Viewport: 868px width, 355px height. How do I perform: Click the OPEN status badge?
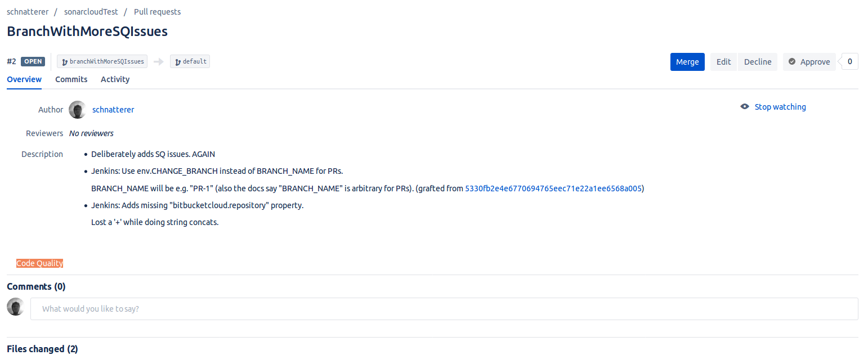pyautogui.click(x=33, y=62)
